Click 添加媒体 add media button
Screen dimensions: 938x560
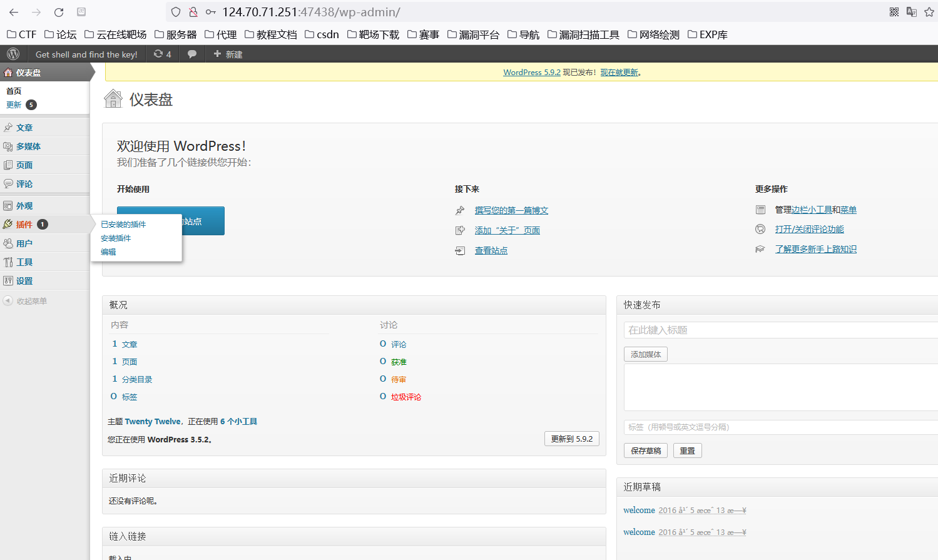(x=646, y=354)
